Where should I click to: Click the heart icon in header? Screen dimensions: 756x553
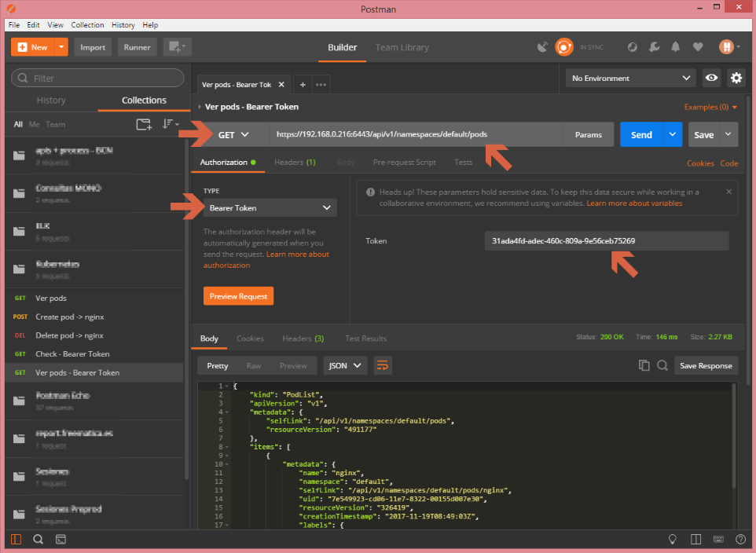698,47
